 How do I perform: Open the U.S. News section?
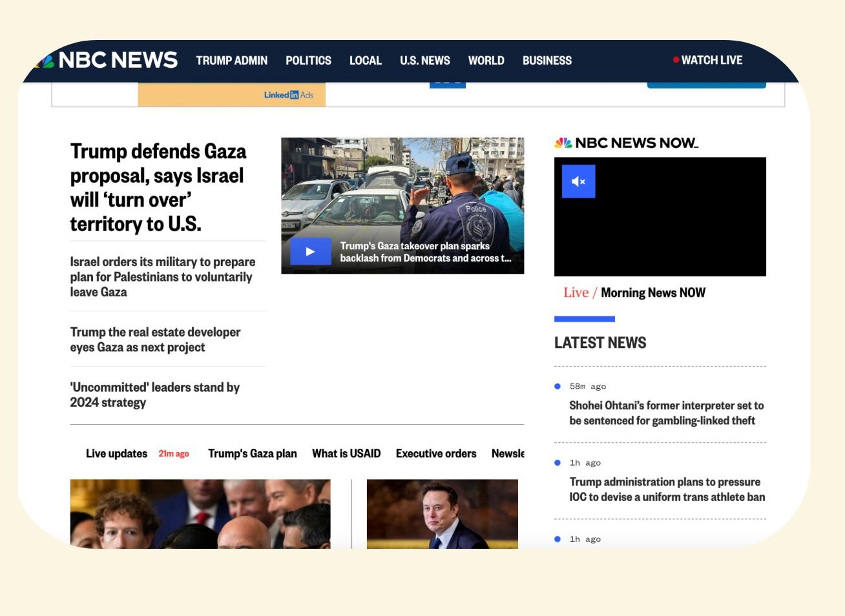coord(425,61)
